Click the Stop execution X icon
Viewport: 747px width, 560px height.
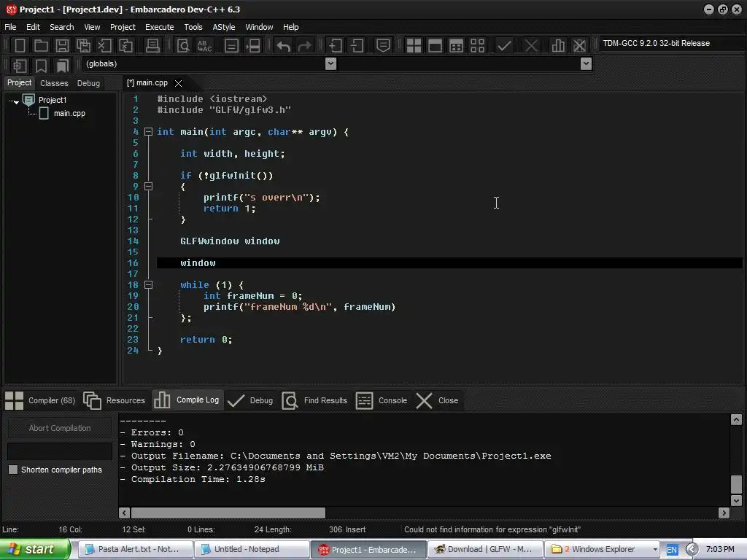point(531,46)
